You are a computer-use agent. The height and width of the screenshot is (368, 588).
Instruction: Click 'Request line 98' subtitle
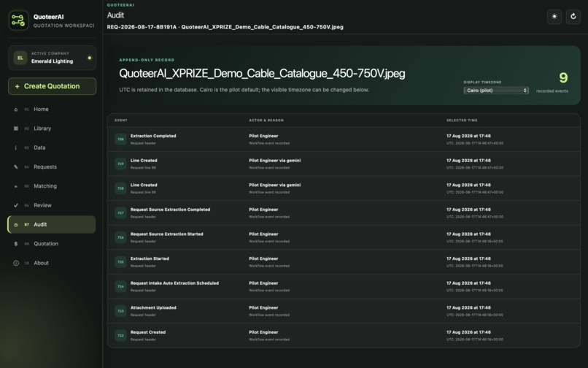point(143,192)
